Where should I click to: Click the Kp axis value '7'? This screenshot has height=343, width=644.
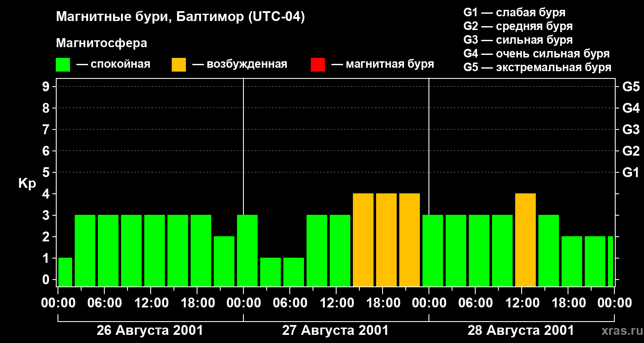point(47,129)
